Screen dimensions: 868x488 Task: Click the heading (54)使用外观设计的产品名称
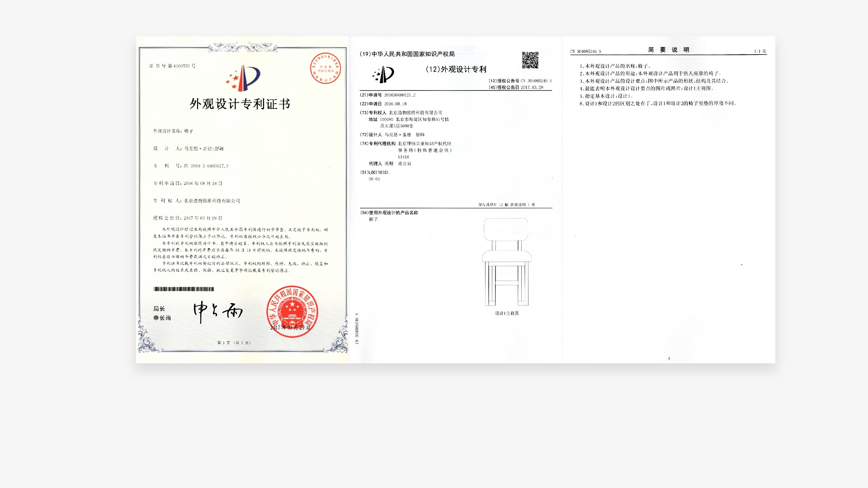(x=389, y=213)
